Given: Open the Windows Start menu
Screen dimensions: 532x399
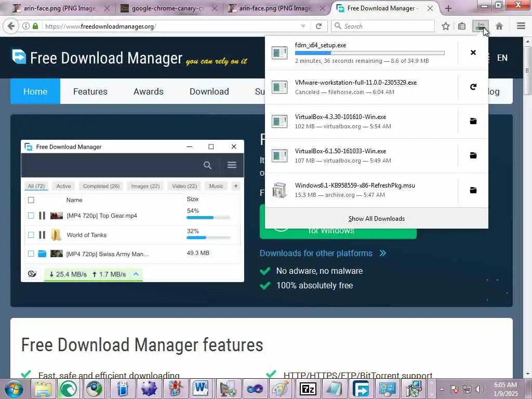Looking at the screenshot, I should coord(14,389).
